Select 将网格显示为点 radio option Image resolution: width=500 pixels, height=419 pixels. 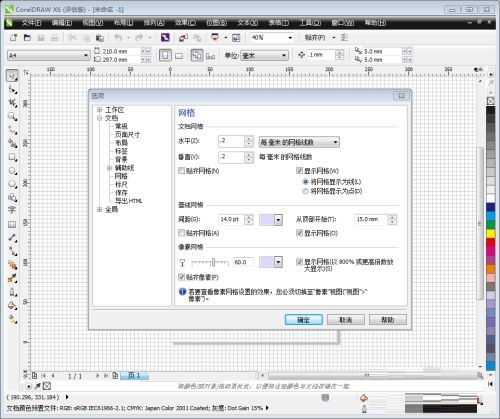pos(305,191)
